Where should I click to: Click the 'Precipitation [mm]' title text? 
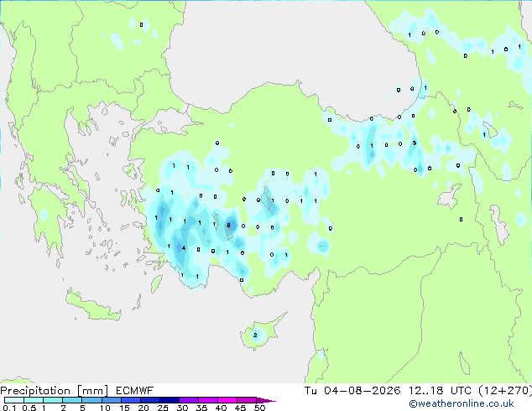55,391
